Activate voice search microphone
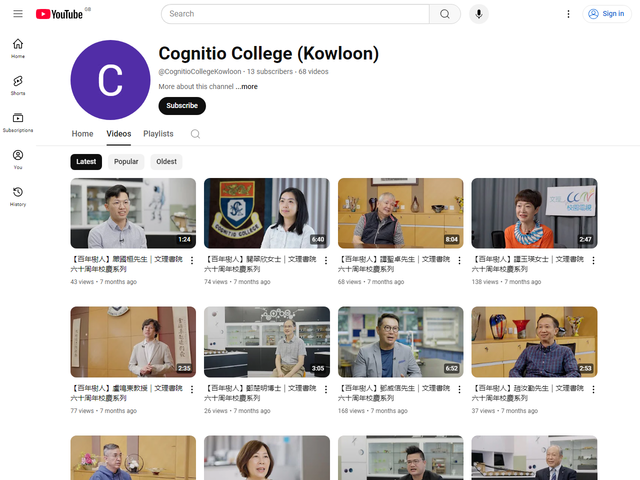 pos(479,14)
